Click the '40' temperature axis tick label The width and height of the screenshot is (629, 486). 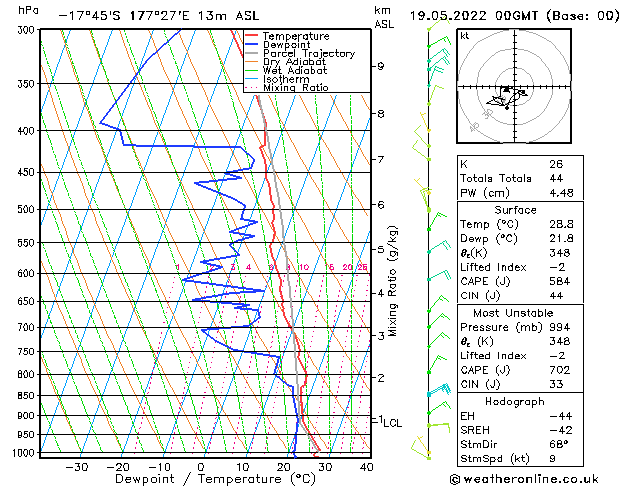pos(367,467)
